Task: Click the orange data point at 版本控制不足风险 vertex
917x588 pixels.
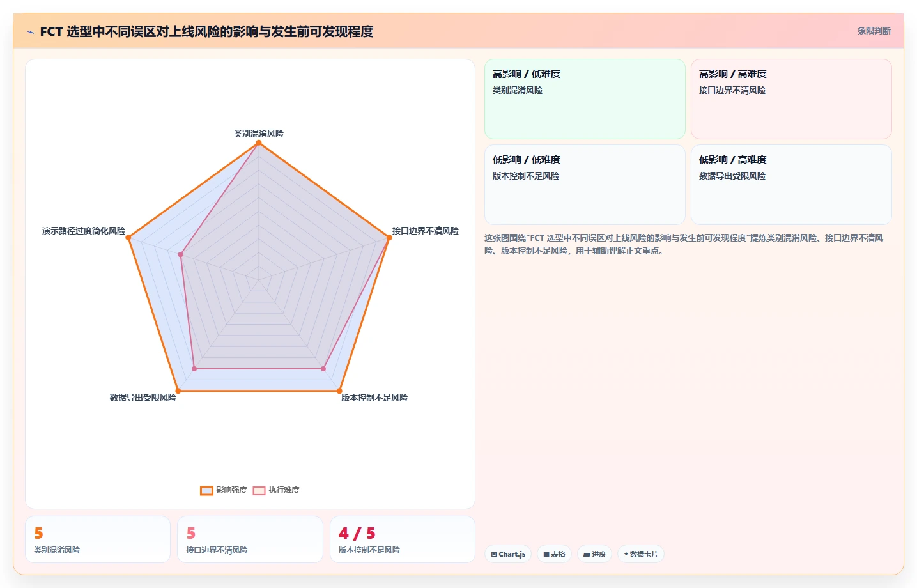Action: (x=339, y=391)
